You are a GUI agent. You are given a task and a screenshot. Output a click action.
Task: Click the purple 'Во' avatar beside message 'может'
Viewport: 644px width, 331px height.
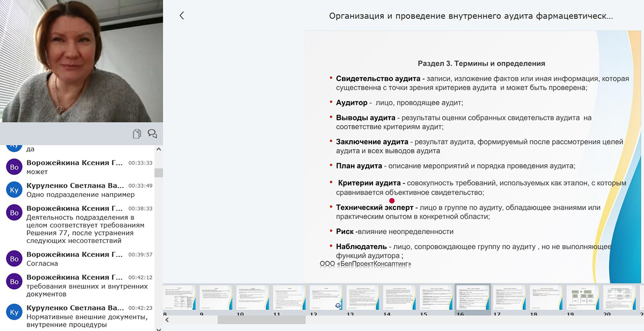point(14,167)
